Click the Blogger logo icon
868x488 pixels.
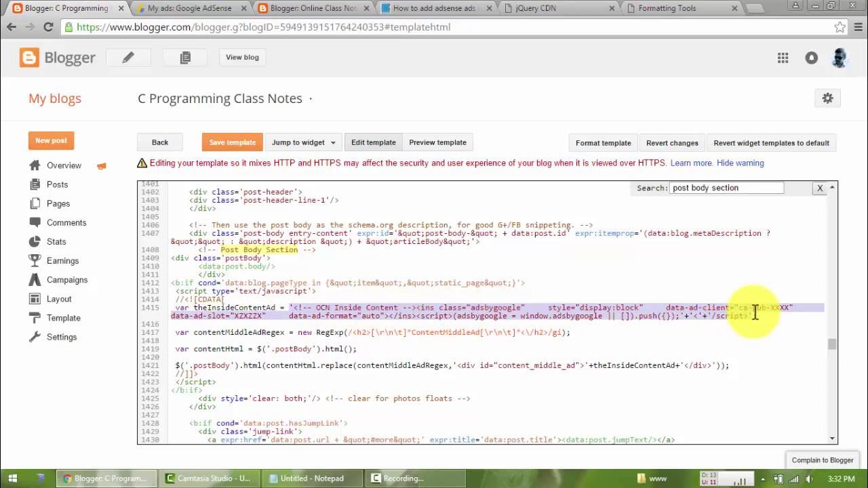[29, 58]
